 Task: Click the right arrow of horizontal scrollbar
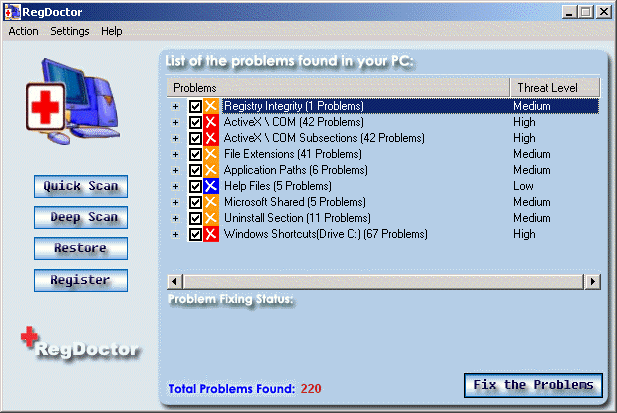tap(593, 282)
